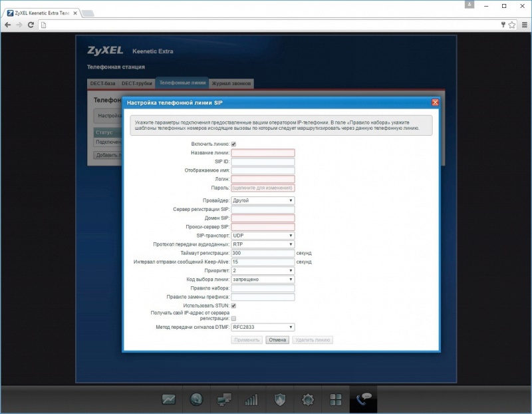Open the SIP-транспорт UDP dropdown
The image size is (532, 414).
coord(263,236)
